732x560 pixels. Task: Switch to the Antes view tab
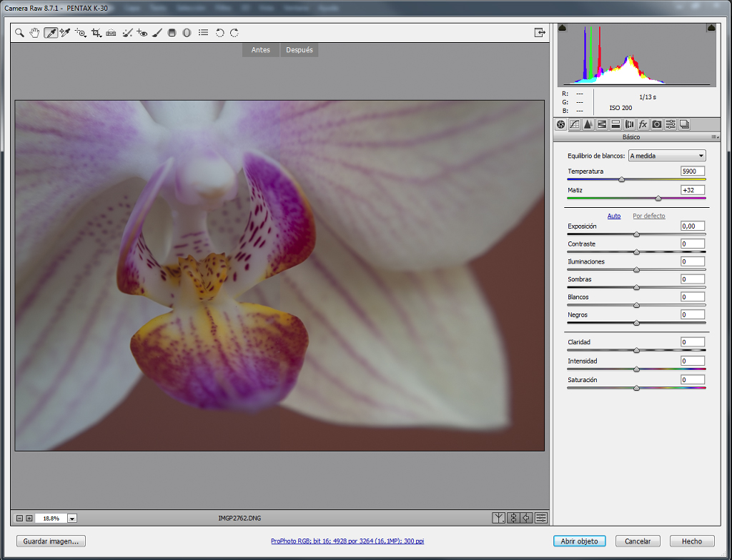click(x=260, y=50)
